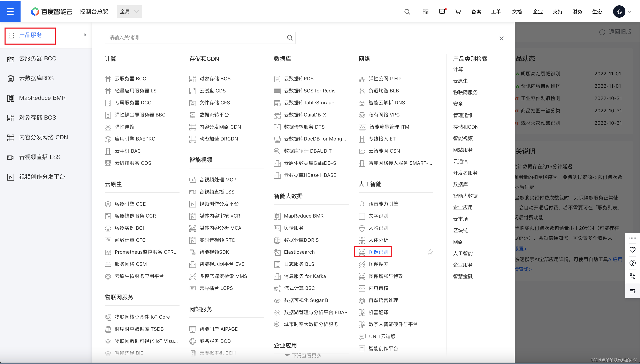Click the 人脸识别 icon
Screen dimensions: 640x364
(362, 228)
